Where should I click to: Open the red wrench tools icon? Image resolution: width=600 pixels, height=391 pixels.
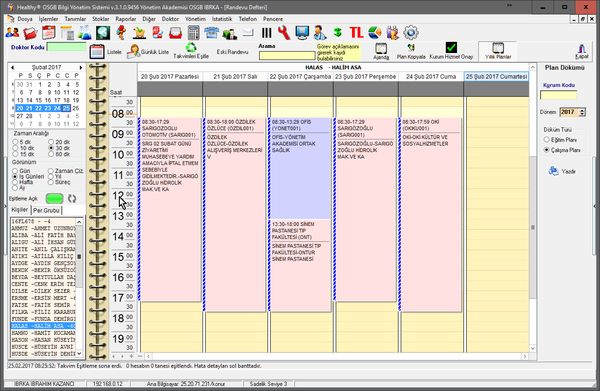[x=284, y=33]
